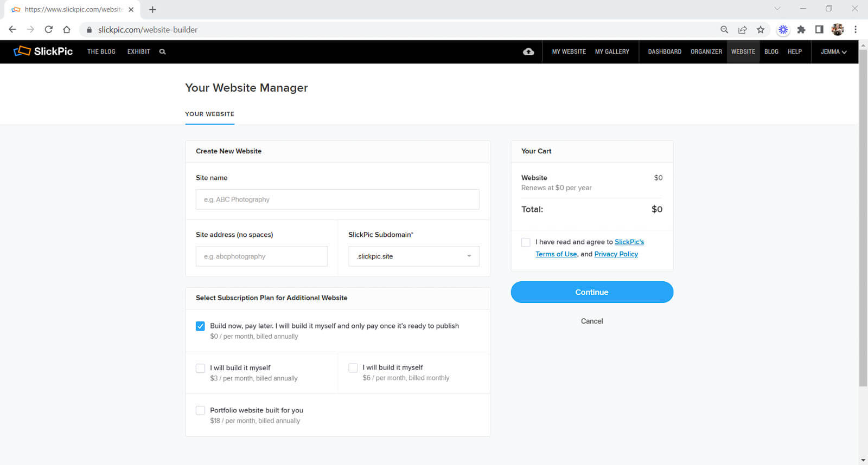This screenshot has width=868, height=465.
Task: Click the cloud upload icon
Action: [528, 52]
